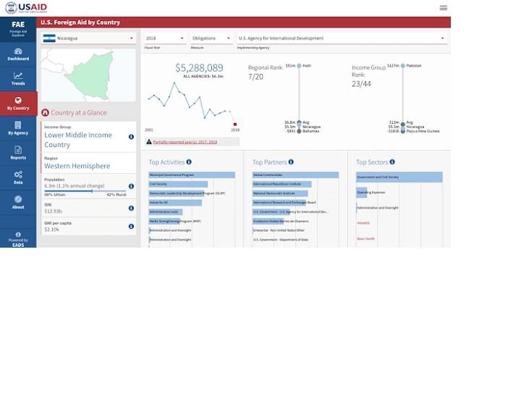Select the By Country sidebar item
529x420 pixels.
point(18,104)
